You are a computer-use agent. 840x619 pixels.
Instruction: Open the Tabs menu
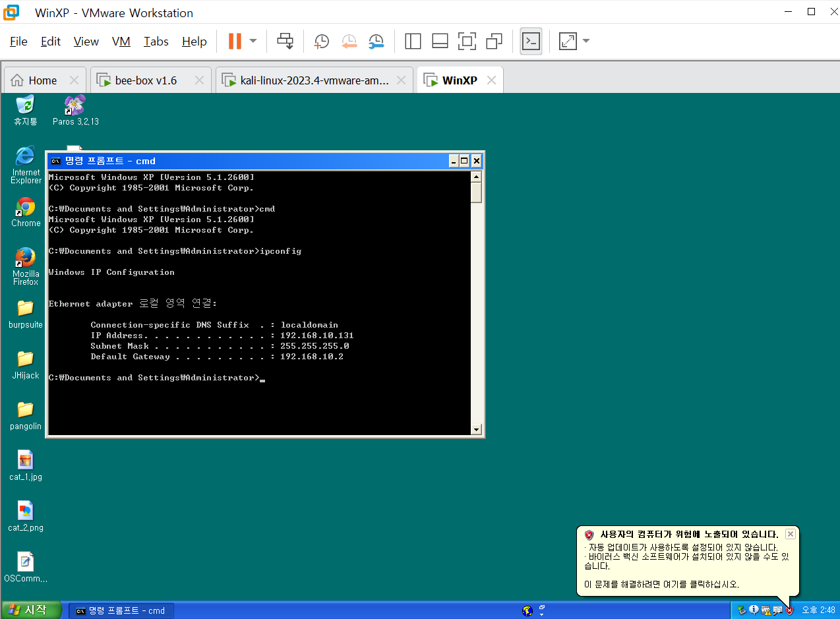156,42
